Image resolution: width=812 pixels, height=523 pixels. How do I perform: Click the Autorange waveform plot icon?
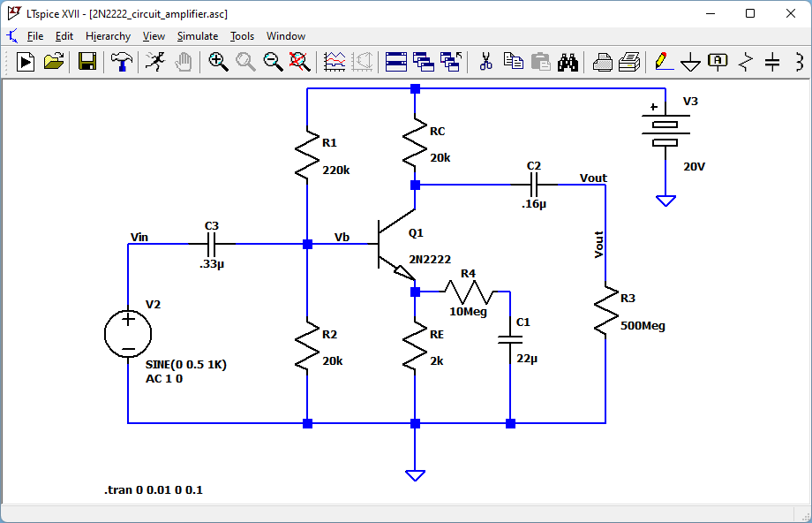335,62
